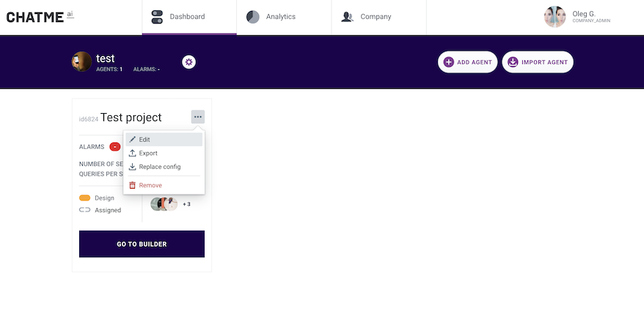644x326 pixels.
Task: Expand the +3 assigned members list
Action: [186, 204]
